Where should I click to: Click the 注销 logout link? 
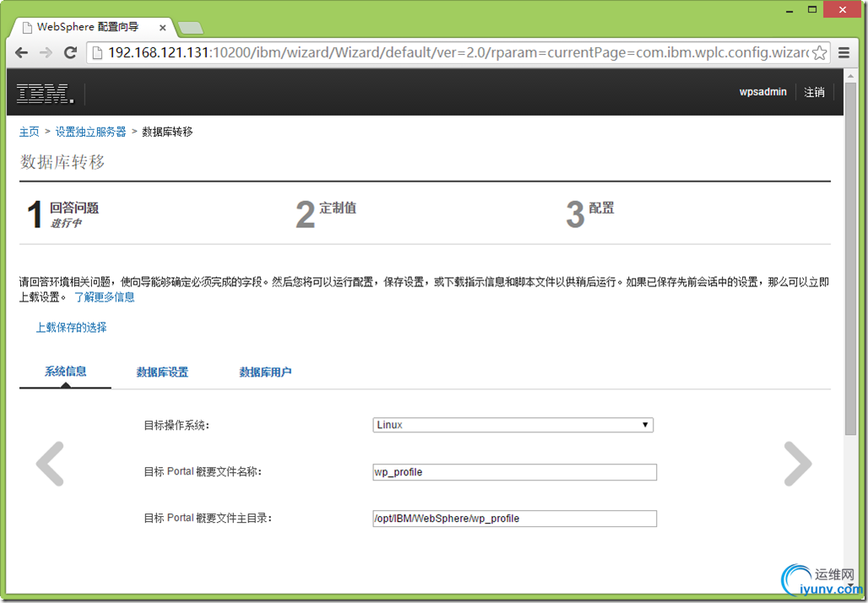coord(814,92)
